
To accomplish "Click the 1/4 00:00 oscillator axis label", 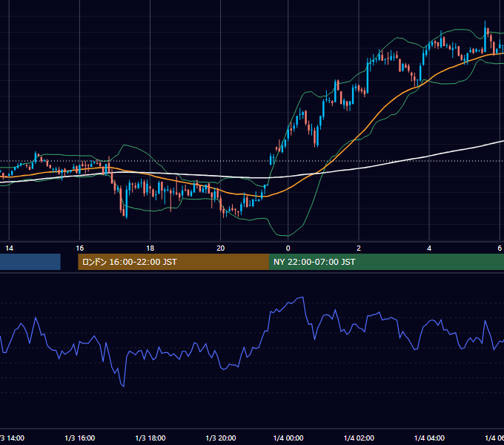I will 288,438.
